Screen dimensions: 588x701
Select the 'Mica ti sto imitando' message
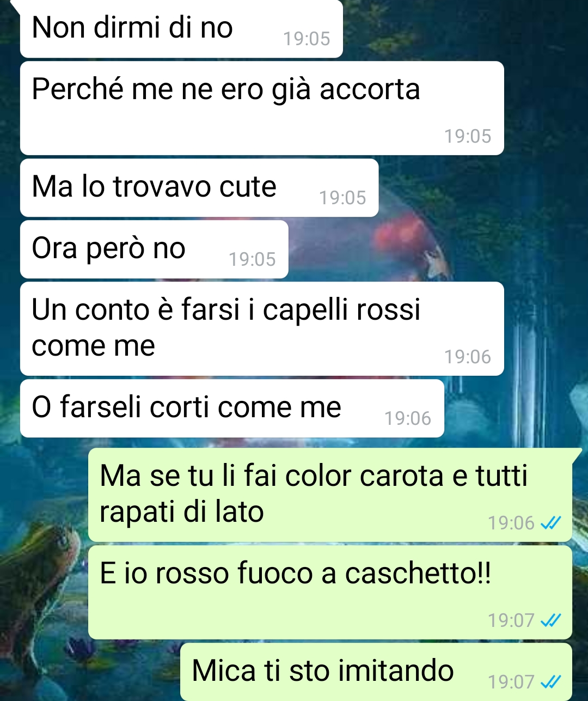coord(376,672)
